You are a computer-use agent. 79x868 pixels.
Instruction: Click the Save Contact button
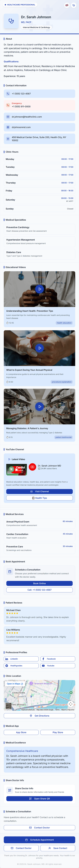click(58, 848)
